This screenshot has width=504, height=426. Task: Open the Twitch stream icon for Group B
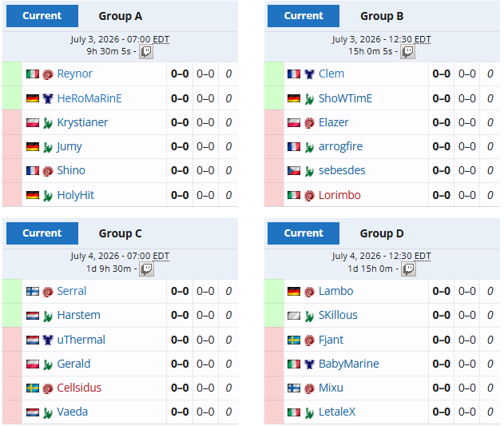click(408, 52)
